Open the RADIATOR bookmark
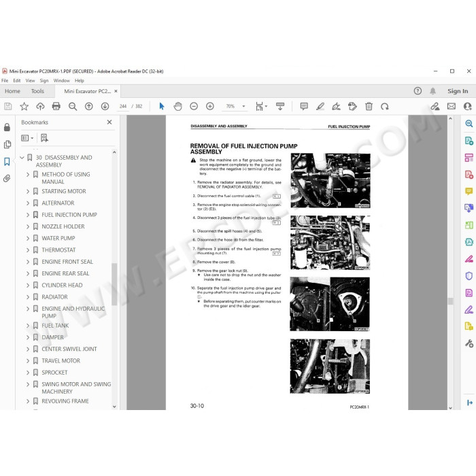The image size is (476, 476). tap(54, 297)
